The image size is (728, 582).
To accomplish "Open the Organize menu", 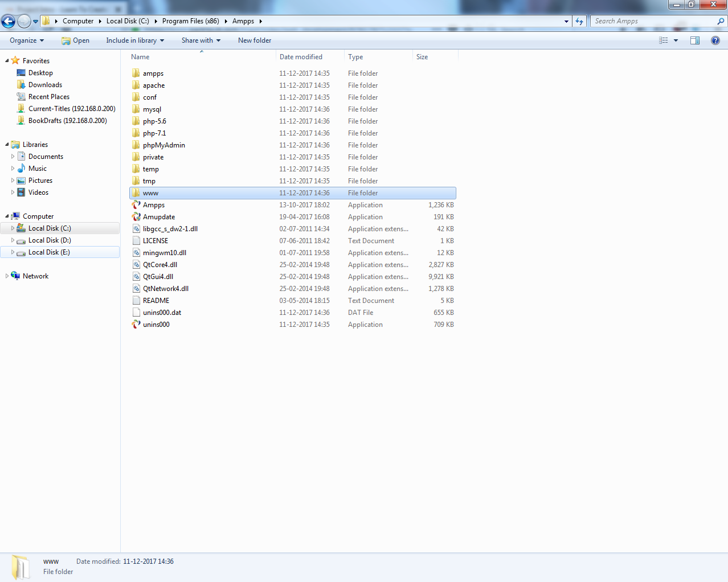I will 26,40.
